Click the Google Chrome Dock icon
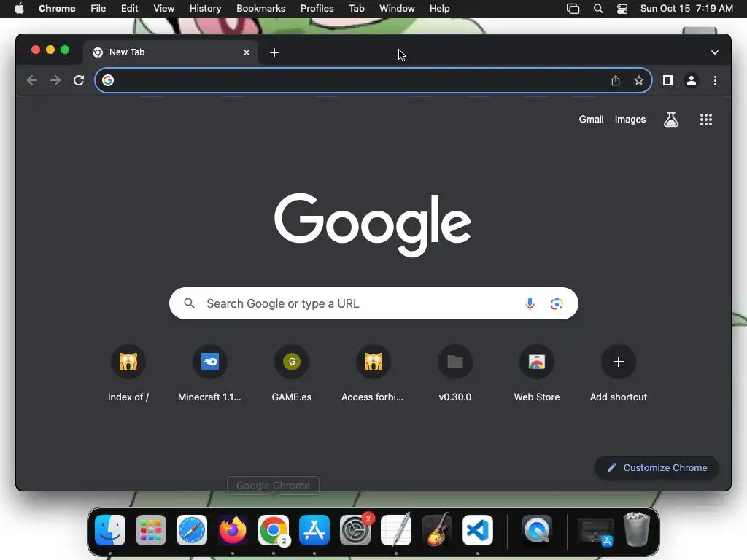Image resolution: width=747 pixels, height=560 pixels. pos(274,530)
